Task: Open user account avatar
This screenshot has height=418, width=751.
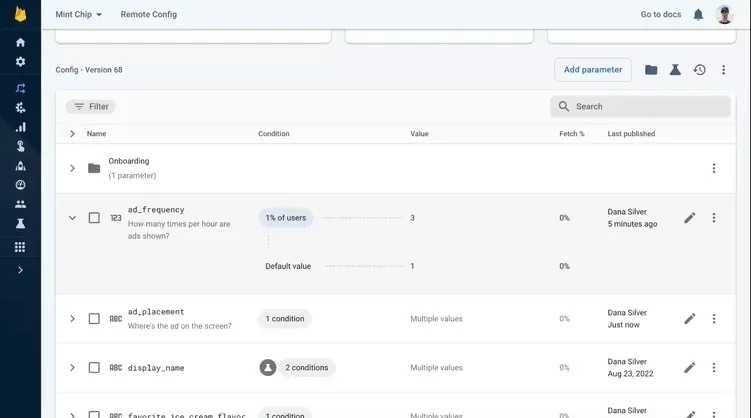Action: tap(724, 14)
